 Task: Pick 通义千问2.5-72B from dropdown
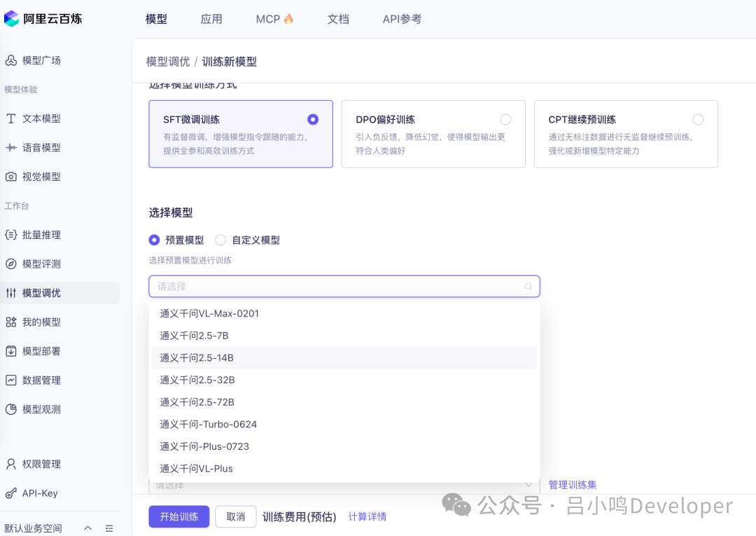[344, 402]
